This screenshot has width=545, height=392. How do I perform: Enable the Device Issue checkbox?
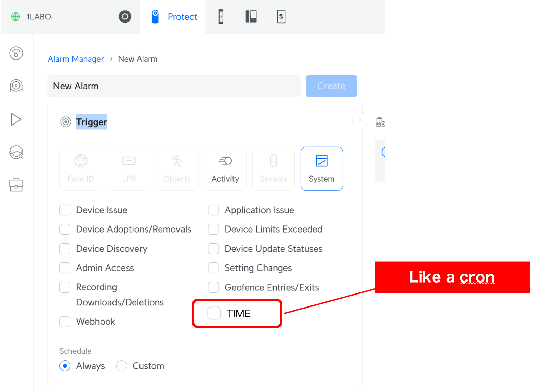[x=65, y=210]
